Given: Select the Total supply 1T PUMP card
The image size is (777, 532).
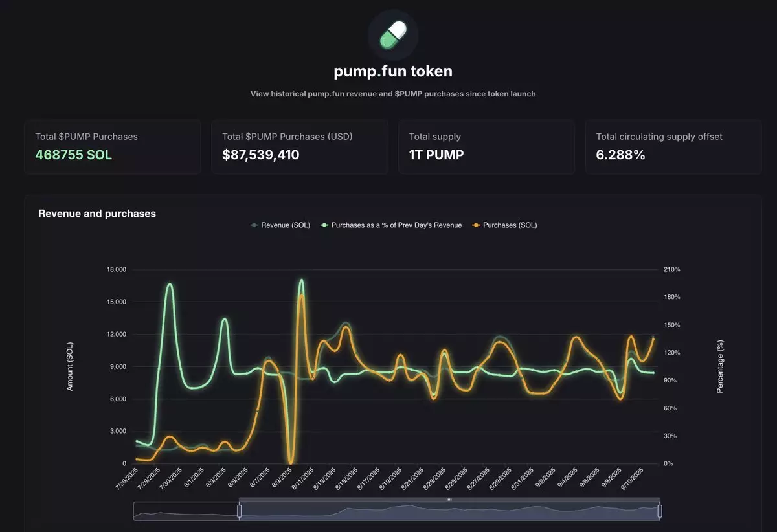Looking at the screenshot, I should coord(486,146).
